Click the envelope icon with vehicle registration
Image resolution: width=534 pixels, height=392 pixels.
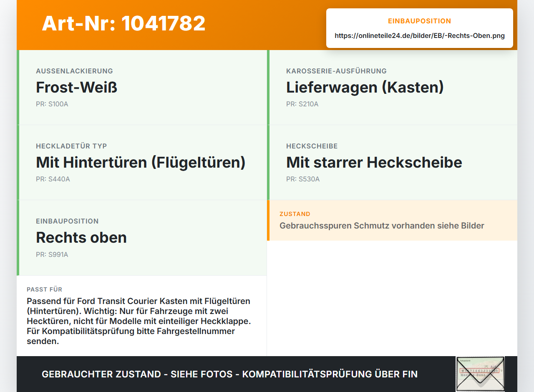point(480,374)
